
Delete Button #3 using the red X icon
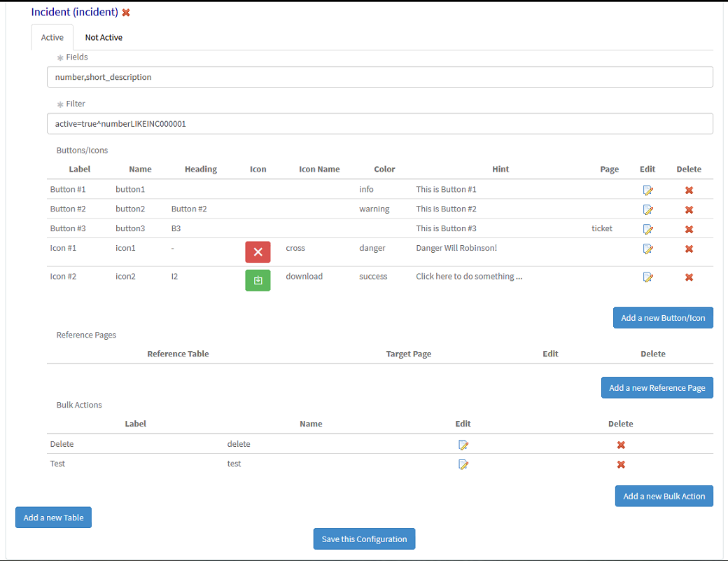689,229
